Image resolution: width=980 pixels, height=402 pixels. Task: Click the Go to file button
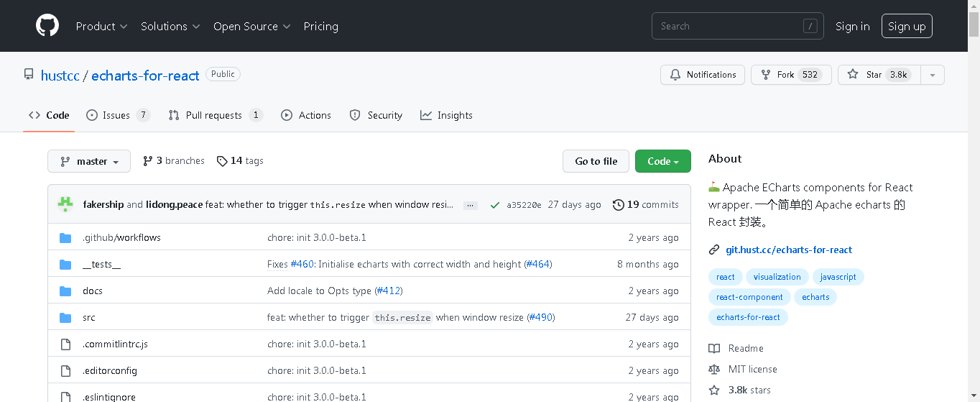click(596, 161)
